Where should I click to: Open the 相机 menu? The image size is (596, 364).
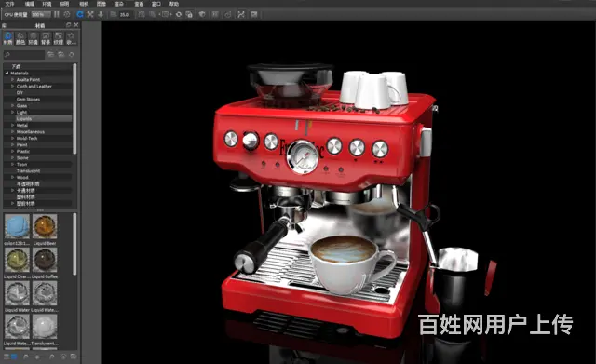[x=84, y=4]
